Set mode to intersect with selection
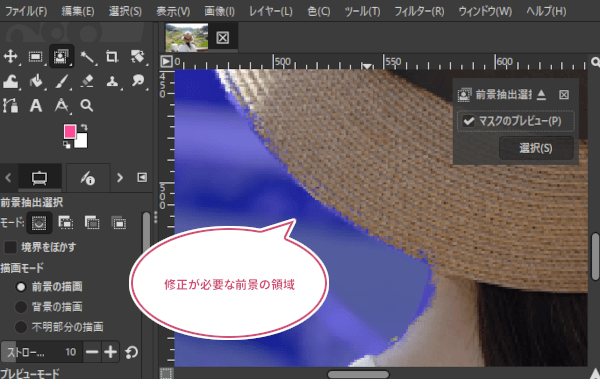 coord(119,222)
